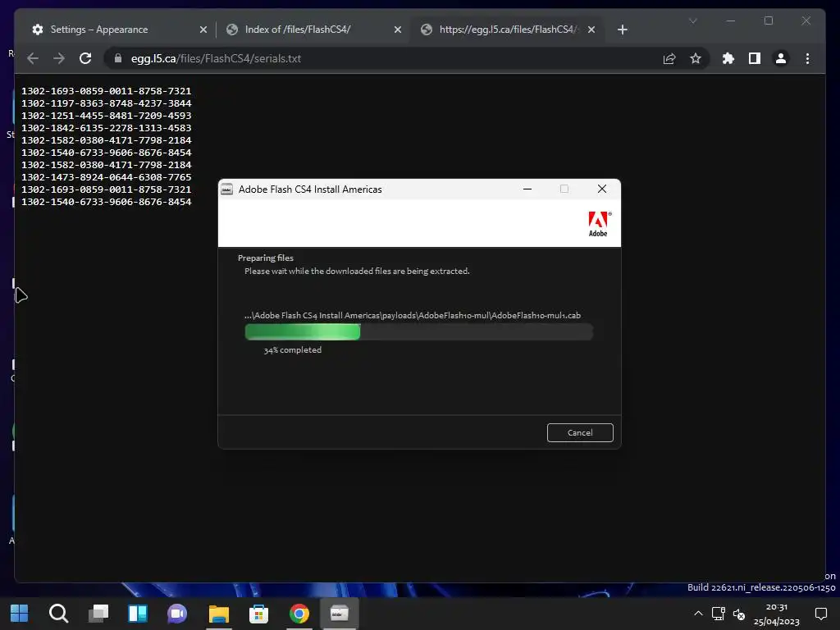Open the tab search chevron
The width and height of the screenshot is (840, 630).
point(692,21)
